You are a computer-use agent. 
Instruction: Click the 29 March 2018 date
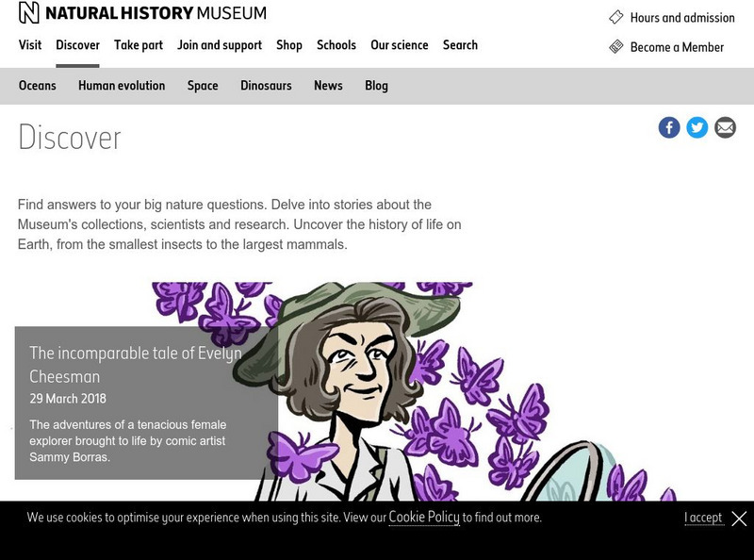(68, 399)
